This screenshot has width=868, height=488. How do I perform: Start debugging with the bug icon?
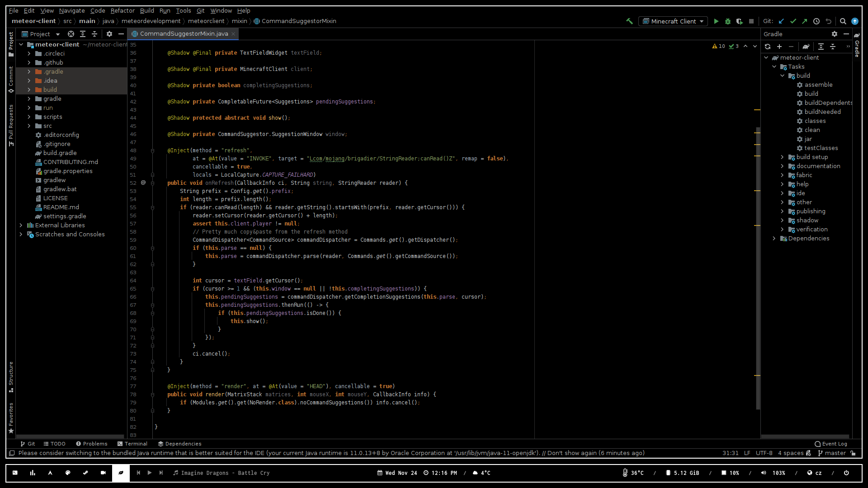point(728,21)
